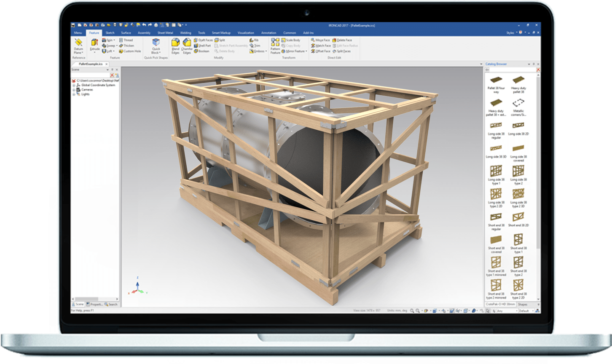Select the Heavy duty pallet 38 thumbnail
The width and height of the screenshot is (612, 364).
coord(518,80)
